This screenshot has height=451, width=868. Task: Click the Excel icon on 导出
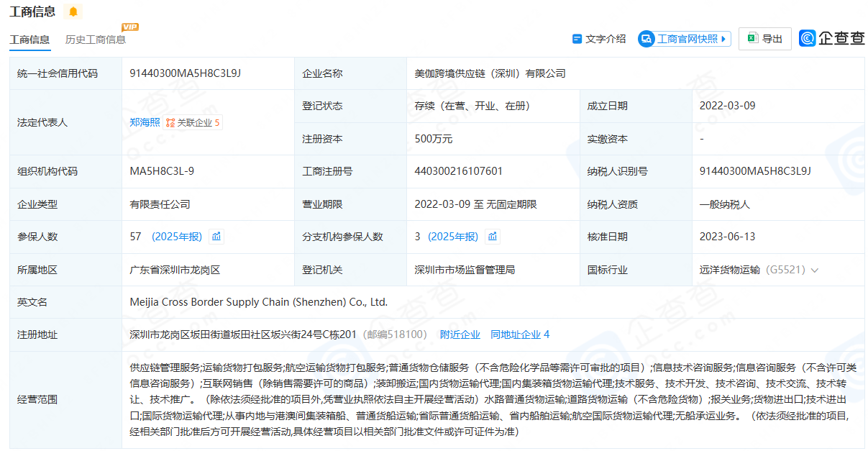pos(752,39)
